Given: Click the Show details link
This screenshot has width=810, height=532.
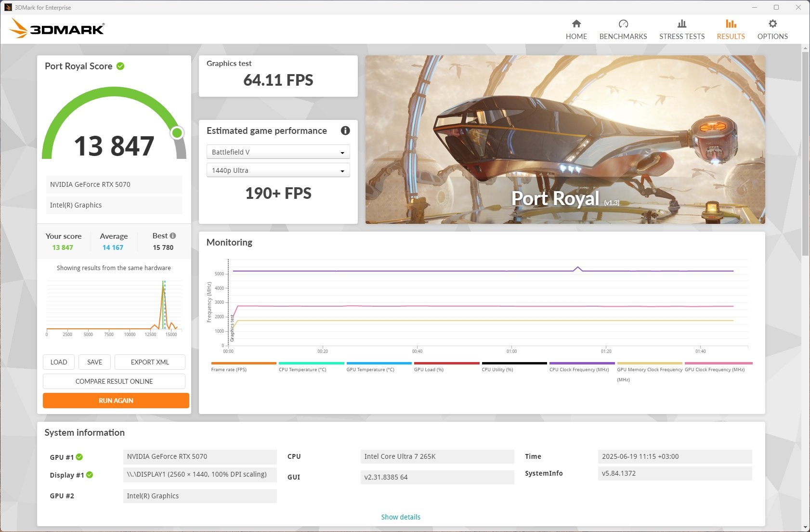Looking at the screenshot, I should [x=401, y=517].
